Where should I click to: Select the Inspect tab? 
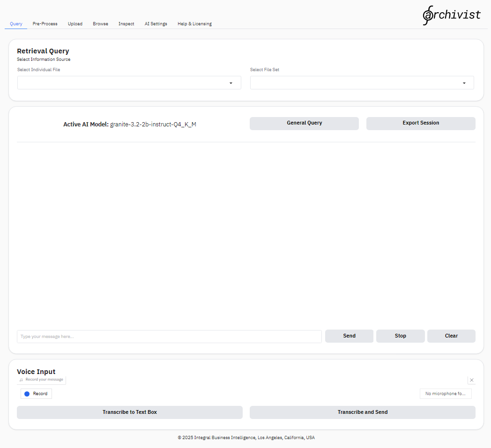(126, 24)
